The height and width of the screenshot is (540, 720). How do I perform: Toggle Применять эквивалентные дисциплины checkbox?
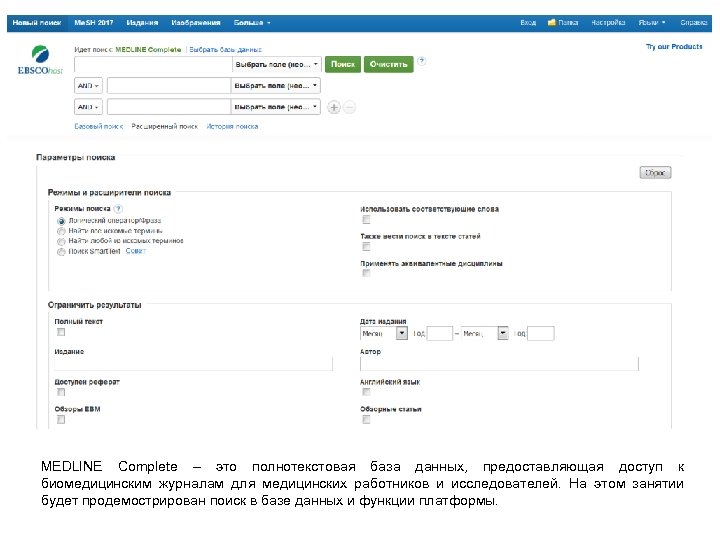point(366,273)
